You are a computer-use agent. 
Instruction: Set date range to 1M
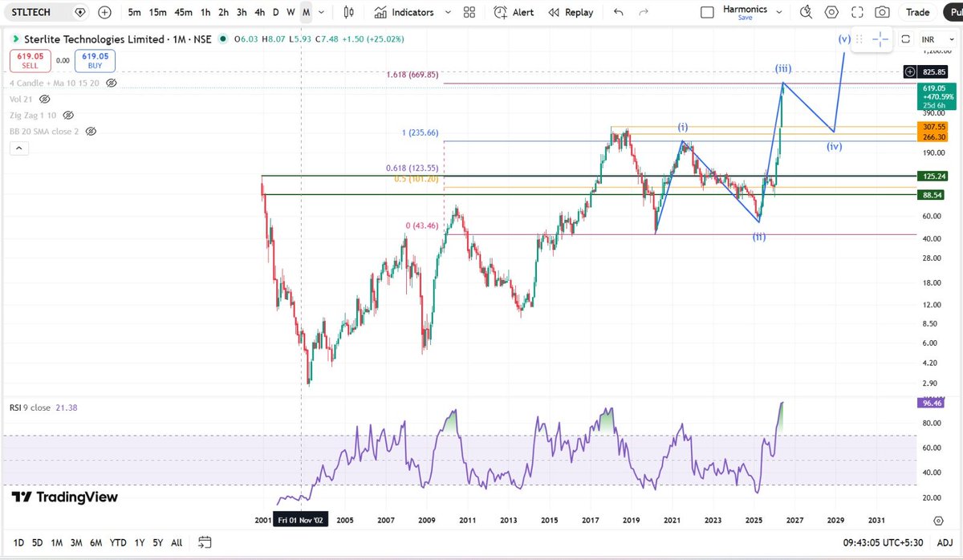click(57, 542)
